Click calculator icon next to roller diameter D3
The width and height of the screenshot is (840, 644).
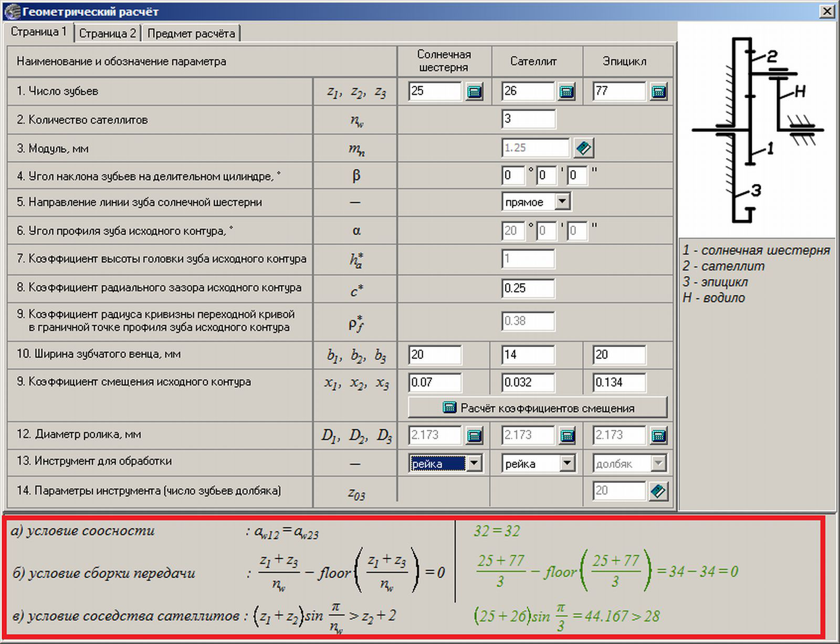coord(658,435)
